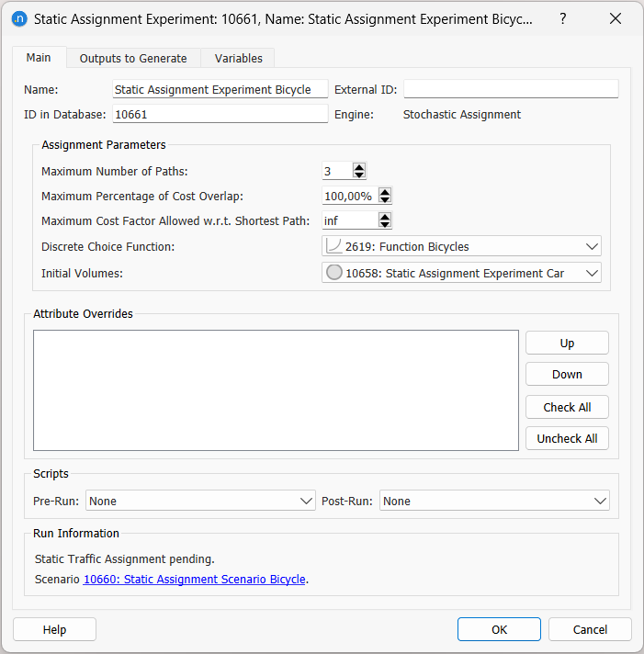Click the Stochastic Assignment engine text
This screenshot has height=654, width=644.
click(462, 114)
